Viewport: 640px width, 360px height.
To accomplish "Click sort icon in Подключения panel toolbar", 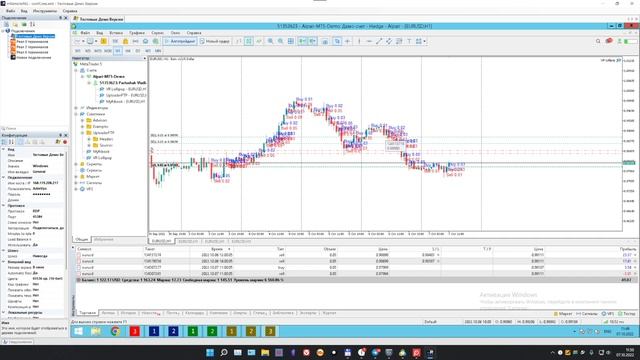I will [x=33, y=24].
